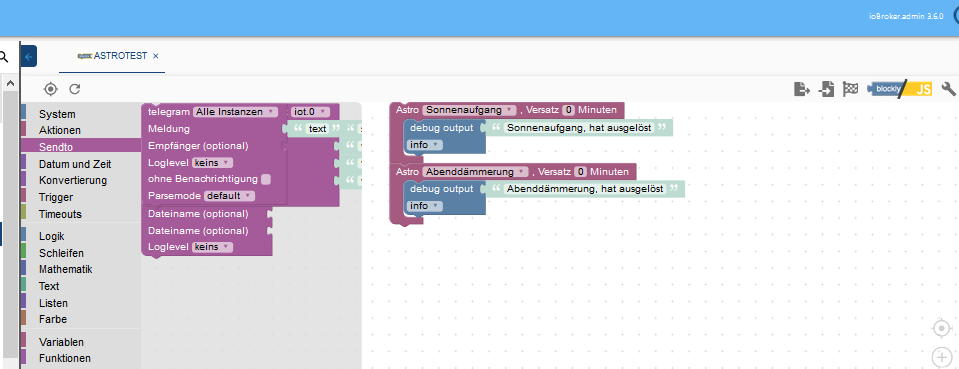Screen dimensions: 959x369
Task: Open 'info' dropdown under Abenddämmerung debug output
Action: (x=424, y=206)
